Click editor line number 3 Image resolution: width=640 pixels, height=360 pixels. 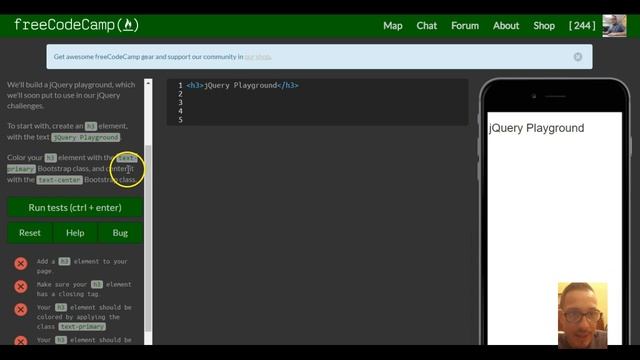coord(180,102)
